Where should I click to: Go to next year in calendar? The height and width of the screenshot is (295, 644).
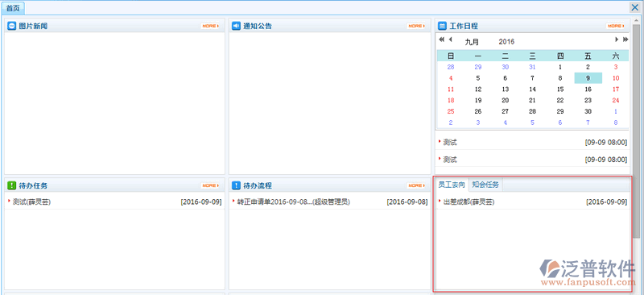(625, 39)
